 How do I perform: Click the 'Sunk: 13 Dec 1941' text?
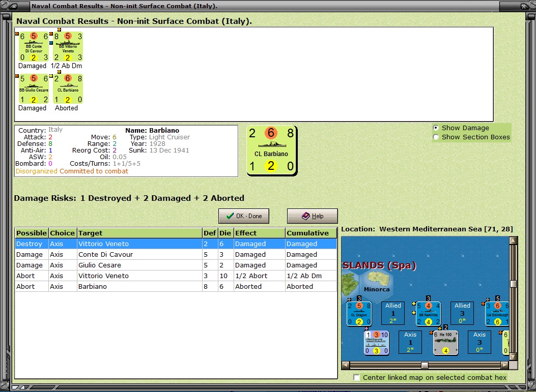click(159, 150)
